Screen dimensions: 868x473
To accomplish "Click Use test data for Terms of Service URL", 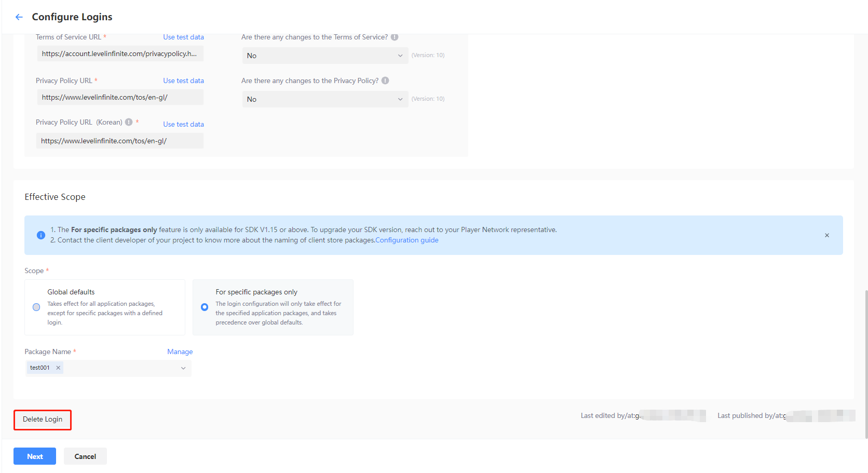I will coord(183,37).
